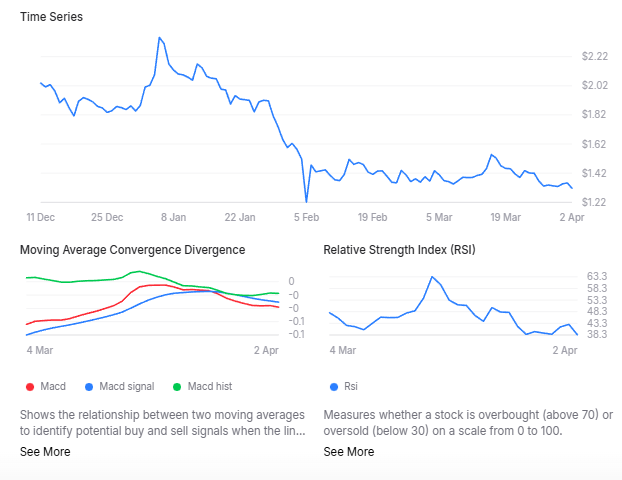Screen dimensions: 622x480
Task: Expand See More under the RSI description
Action: [x=349, y=451]
